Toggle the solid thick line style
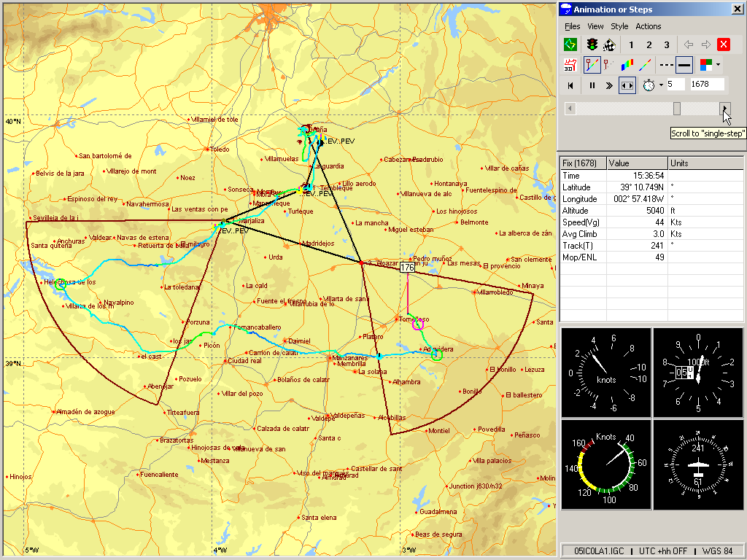Image resolution: width=747 pixels, height=560 pixels. (x=684, y=65)
